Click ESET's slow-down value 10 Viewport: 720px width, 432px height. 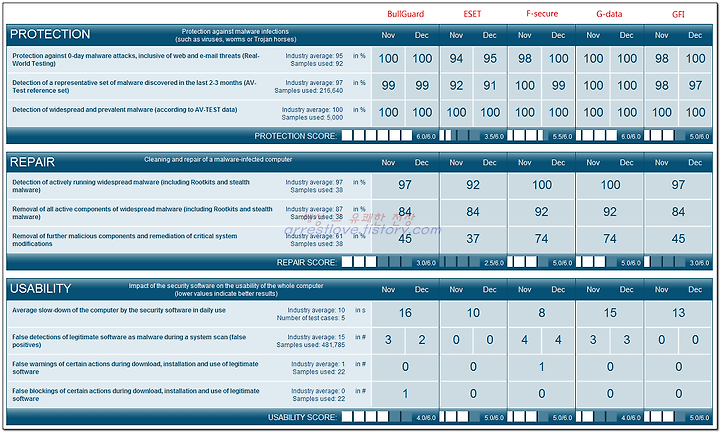click(473, 313)
